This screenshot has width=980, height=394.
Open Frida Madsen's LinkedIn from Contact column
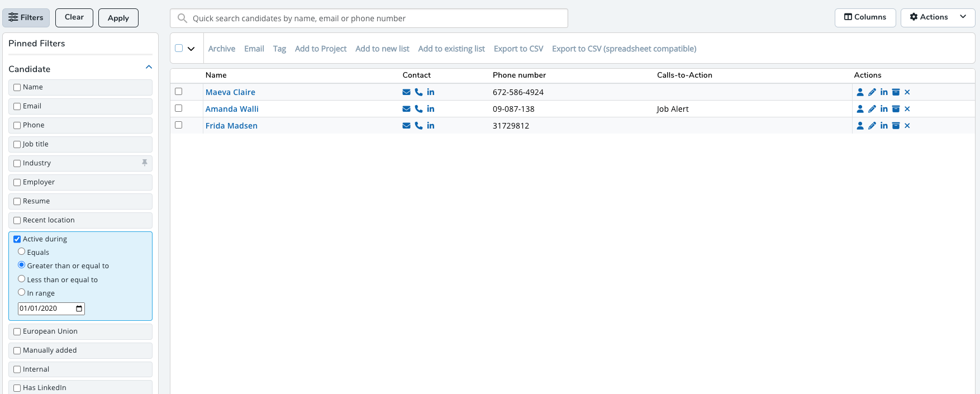430,126
